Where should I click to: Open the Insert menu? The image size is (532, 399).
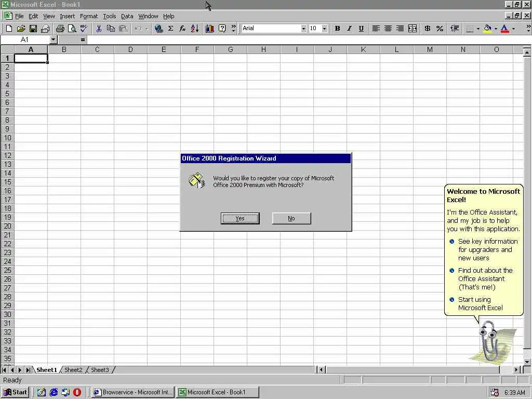tap(67, 16)
